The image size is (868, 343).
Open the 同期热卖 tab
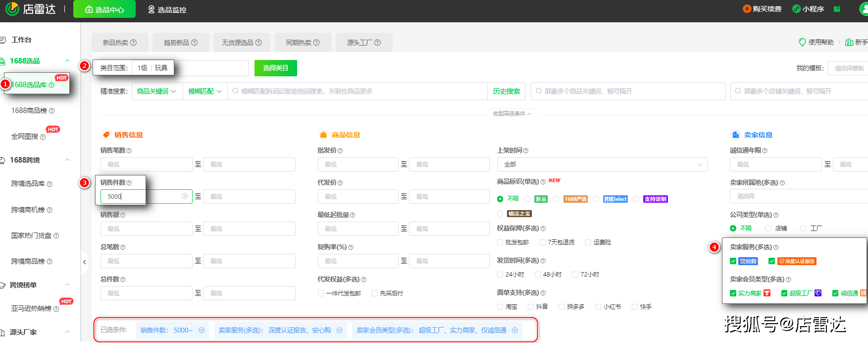(303, 43)
